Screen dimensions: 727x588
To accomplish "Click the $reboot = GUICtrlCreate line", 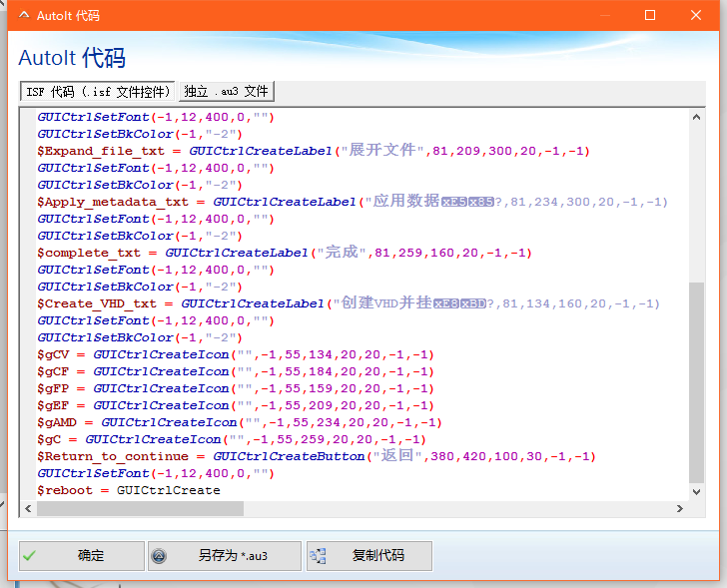I will point(129,490).
